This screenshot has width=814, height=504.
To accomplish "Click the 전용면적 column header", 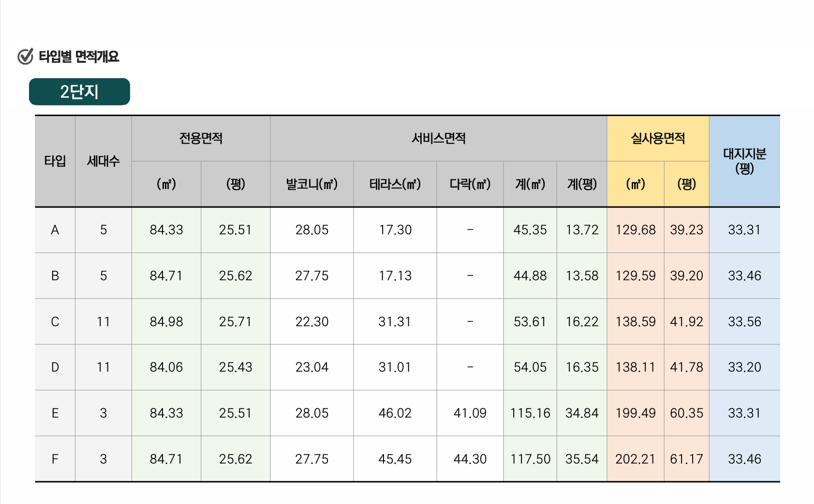I will (x=201, y=138).
